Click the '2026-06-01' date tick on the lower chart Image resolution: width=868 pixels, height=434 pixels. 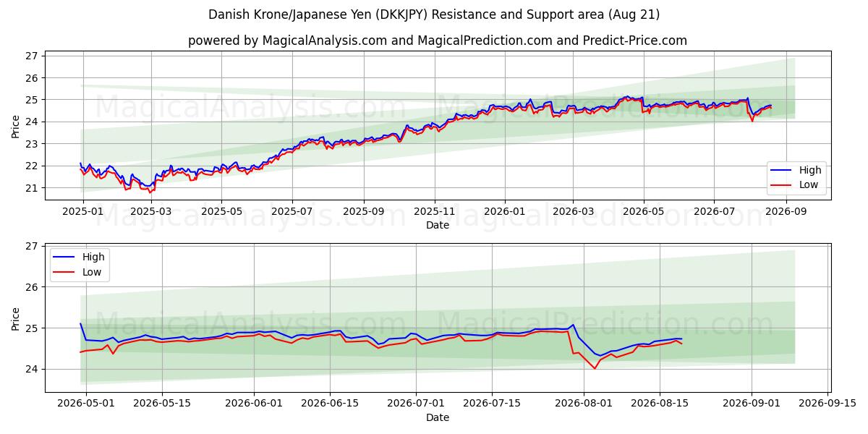254,404
